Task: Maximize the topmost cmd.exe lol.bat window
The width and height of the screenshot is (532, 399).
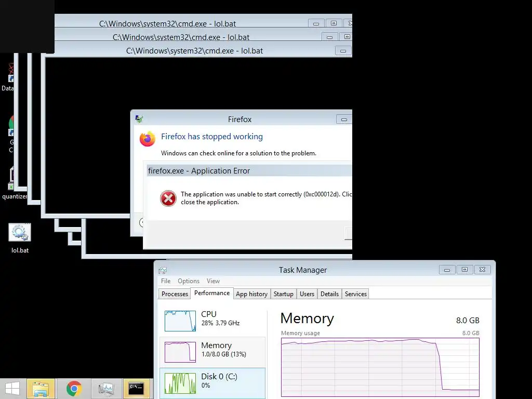Action: click(334, 23)
